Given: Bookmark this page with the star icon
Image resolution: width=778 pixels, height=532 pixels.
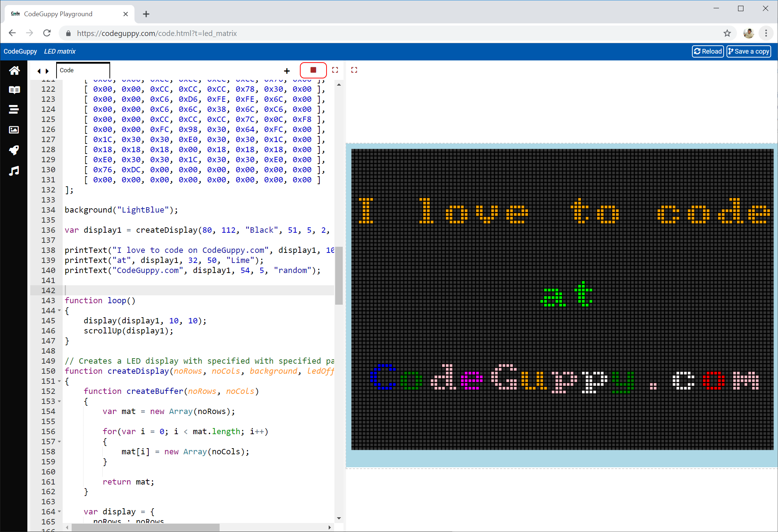Looking at the screenshot, I should pyautogui.click(x=728, y=33).
